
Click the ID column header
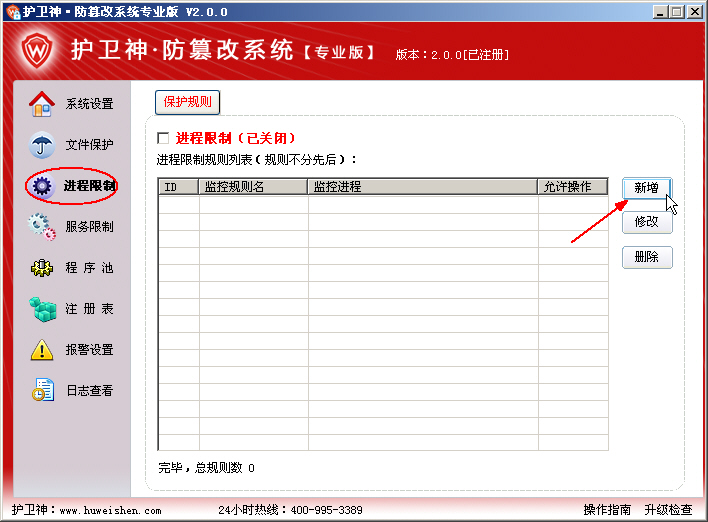click(x=179, y=187)
